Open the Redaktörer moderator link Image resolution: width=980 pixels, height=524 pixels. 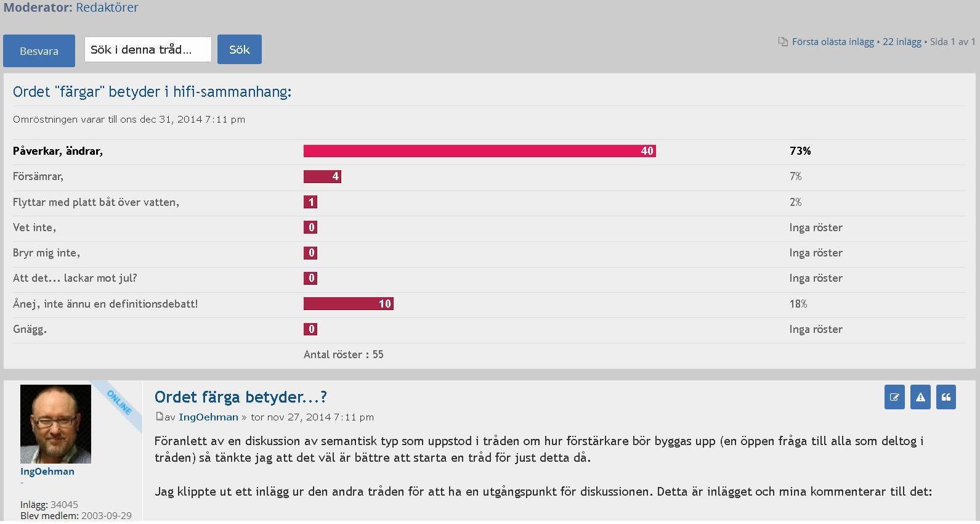tap(107, 7)
